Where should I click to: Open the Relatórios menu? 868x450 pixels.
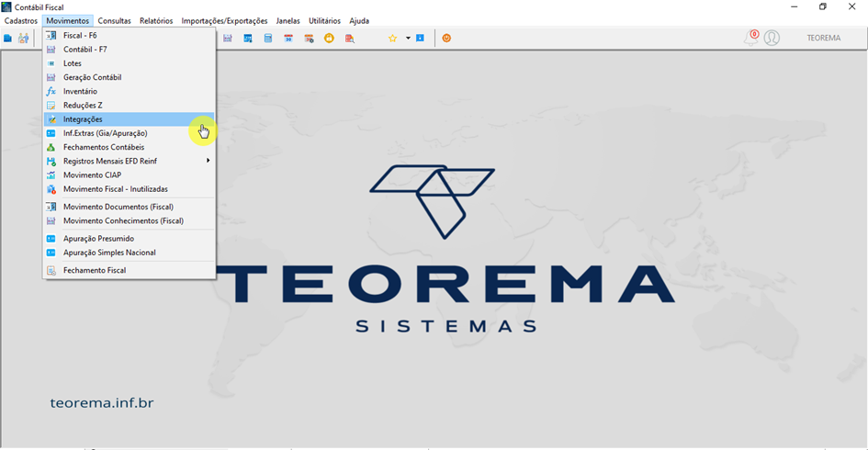(x=156, y=20)
